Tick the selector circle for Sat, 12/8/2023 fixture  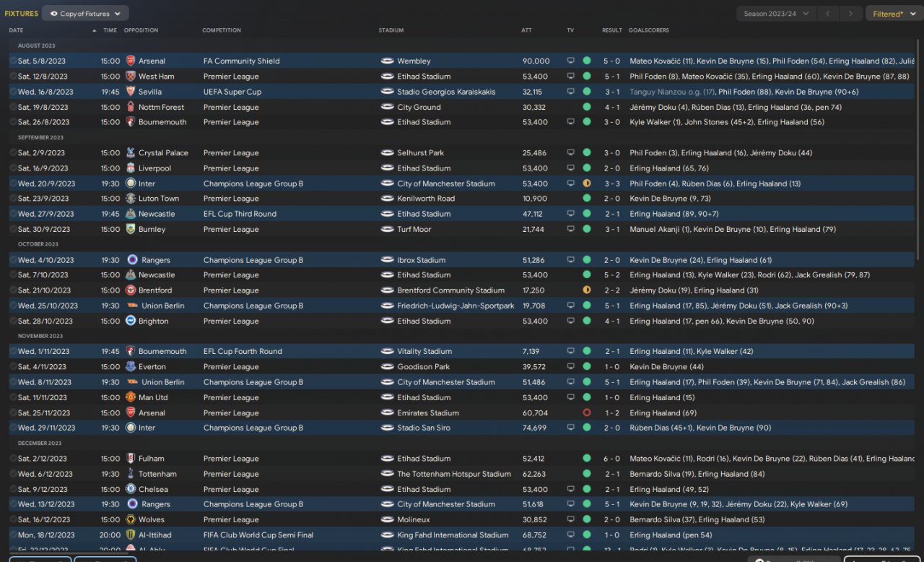[x=13, y=76]
